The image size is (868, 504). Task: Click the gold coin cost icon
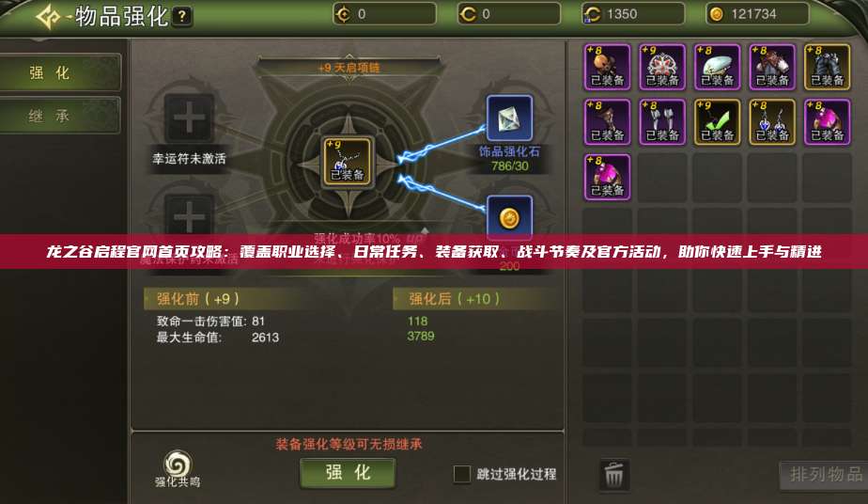pyautogui.click(x=509, y=218)
